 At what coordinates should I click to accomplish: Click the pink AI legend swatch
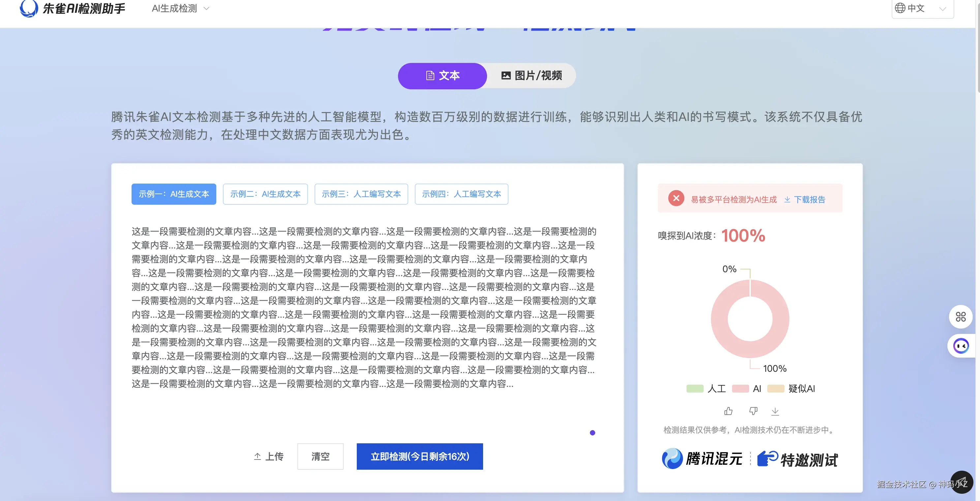tap(740, 388)
